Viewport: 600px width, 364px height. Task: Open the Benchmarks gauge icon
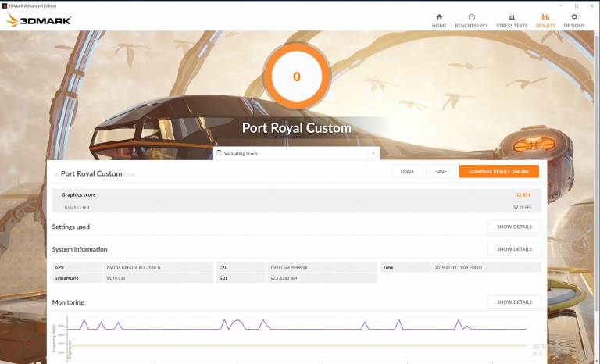point(471,17)
